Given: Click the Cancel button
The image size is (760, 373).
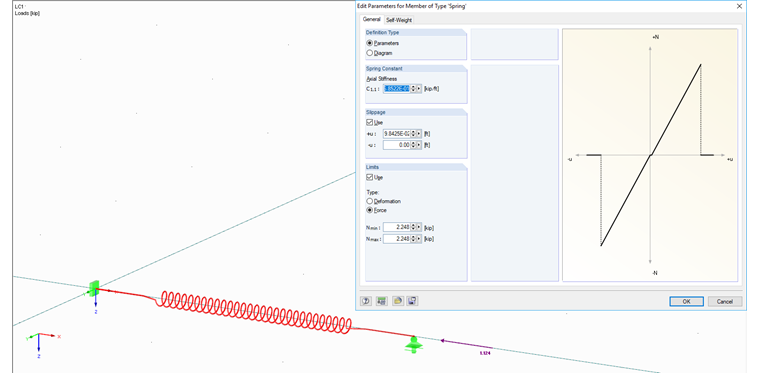Looking at the screenshot, I should click(x=725, y=301).
